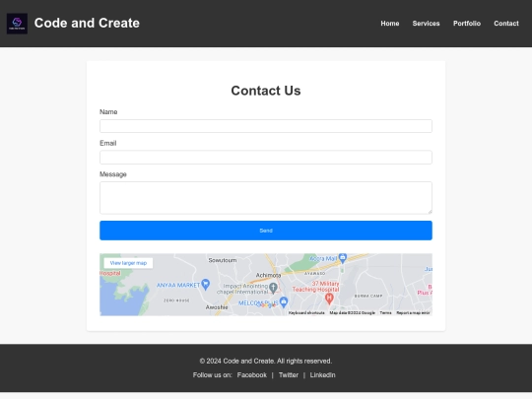Screen dimensions: 532x399
Task: Click the Name field label
Action: [x=108, y=112]
